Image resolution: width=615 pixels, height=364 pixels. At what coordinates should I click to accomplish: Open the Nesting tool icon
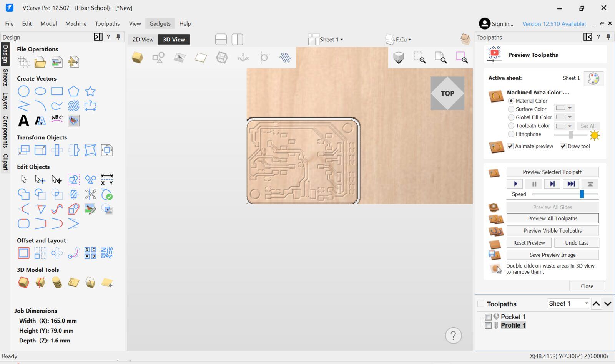point(107,253)
